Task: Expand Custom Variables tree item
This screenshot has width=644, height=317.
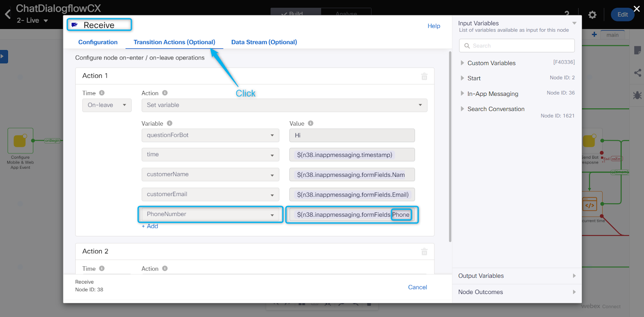Action: point(462,63)
